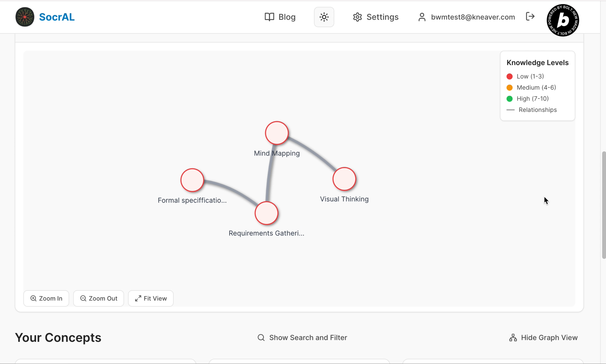
Task: Open the Blog page
Action: (x=280, y=17)
